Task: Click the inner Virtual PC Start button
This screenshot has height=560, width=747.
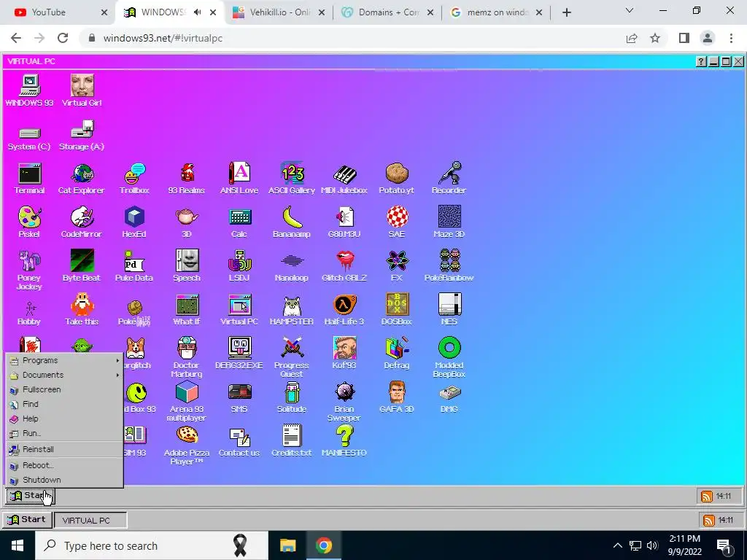Action: tap(31, 496)
